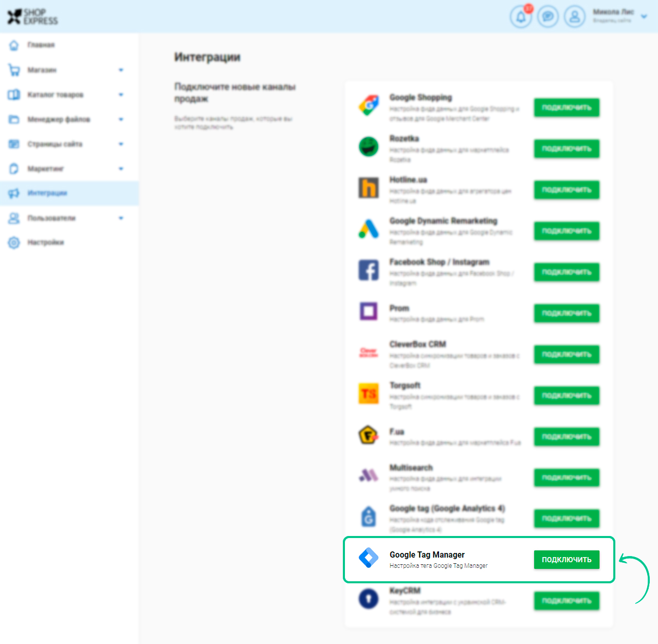Connect Google Shopping with Подключить button
This screenshot has width=658, height=644.
(x=566, y=108)
